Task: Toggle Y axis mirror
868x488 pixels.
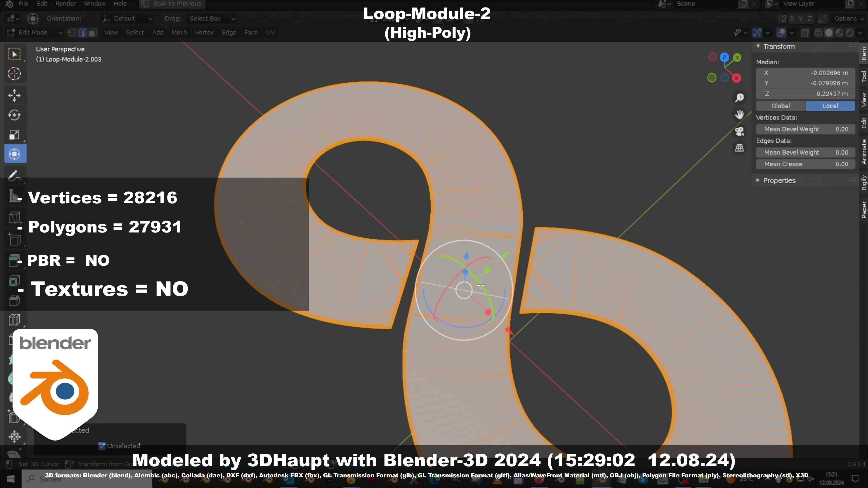Action: pyautogui.click(x=801, y=19)
